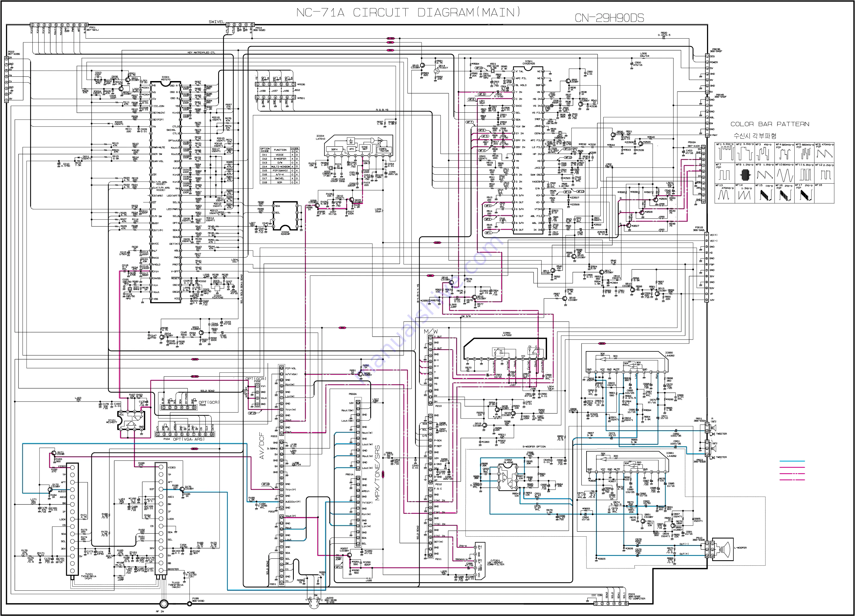
Task: Click the model number CN-29H90DS
Action: 609,18
